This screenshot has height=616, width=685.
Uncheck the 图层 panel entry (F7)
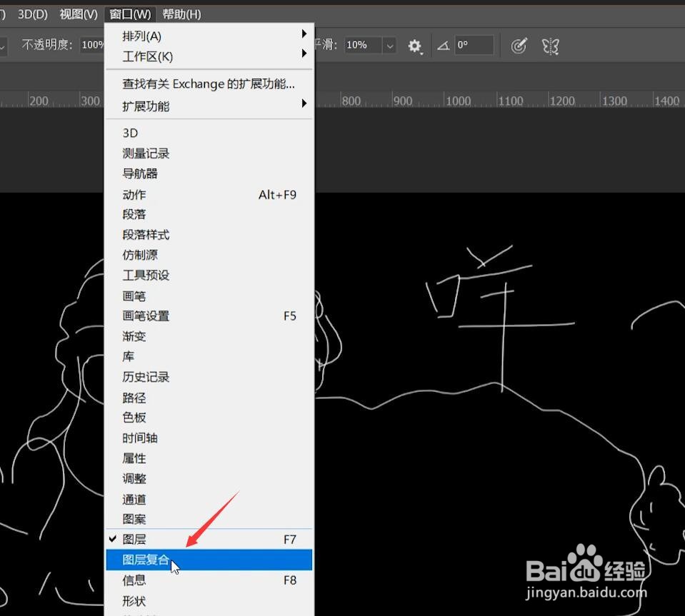point(209,539)
